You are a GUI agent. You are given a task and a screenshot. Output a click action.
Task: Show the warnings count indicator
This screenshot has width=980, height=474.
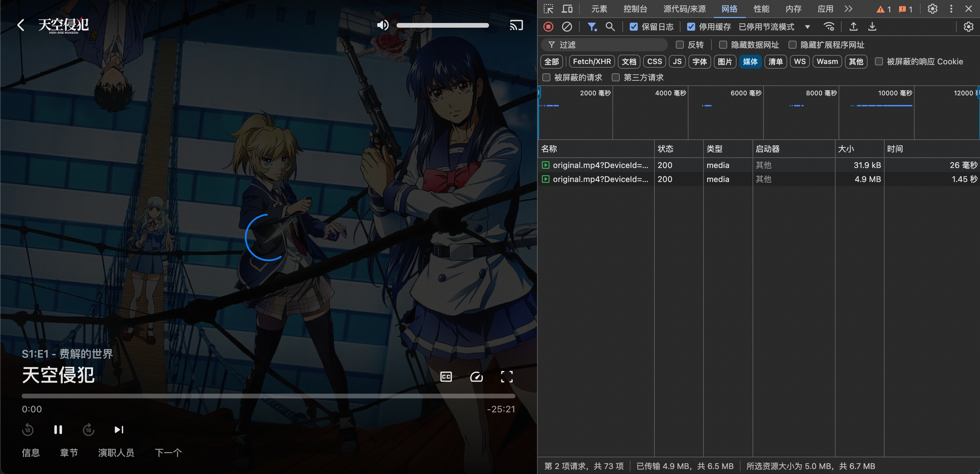884,9
